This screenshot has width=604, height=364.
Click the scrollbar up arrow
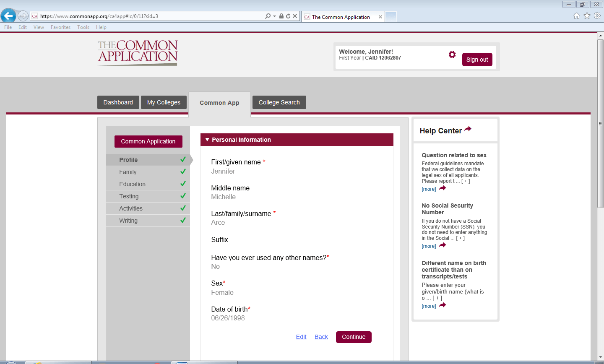click(x=600, y=36)
